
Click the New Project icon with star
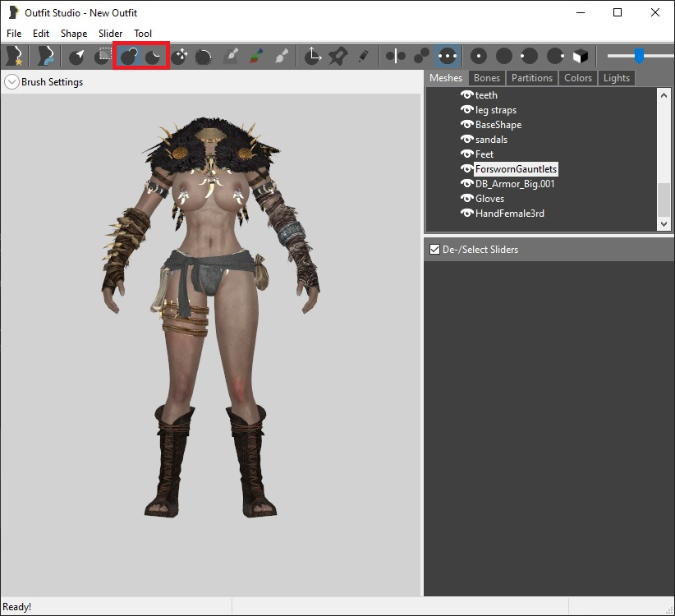click(x=14, y=56)
